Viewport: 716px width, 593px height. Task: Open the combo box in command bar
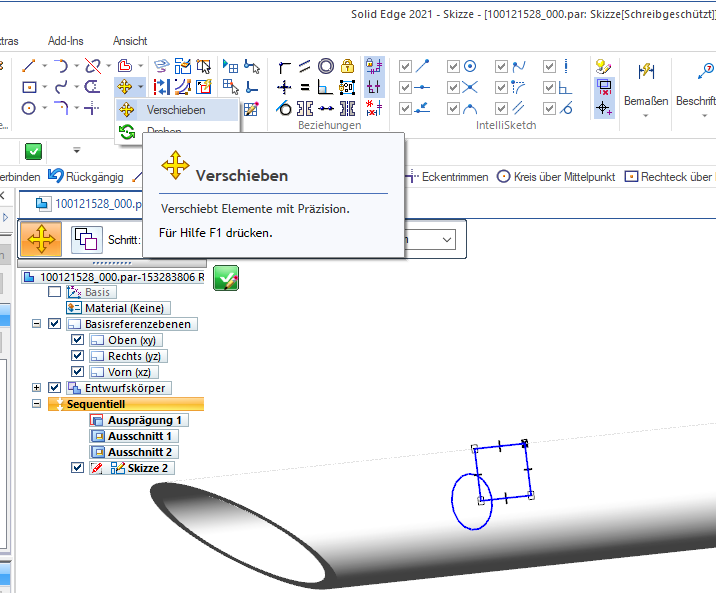[x=447, y=240]
